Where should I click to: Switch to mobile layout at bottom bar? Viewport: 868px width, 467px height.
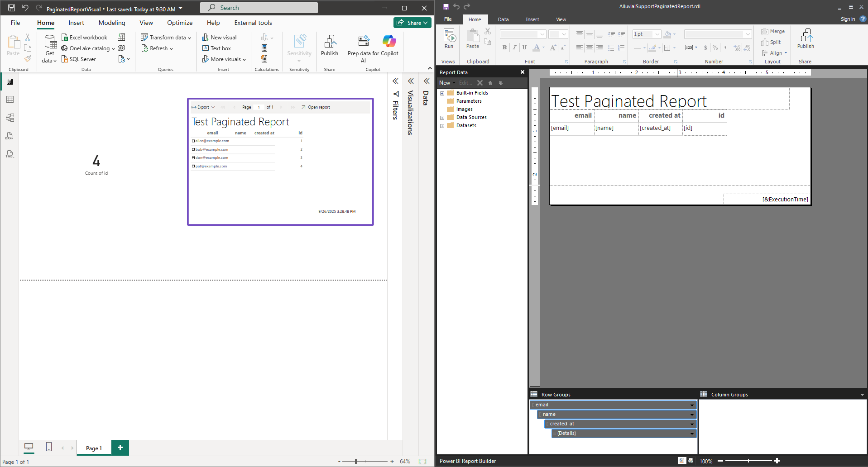tap(49, 447)
